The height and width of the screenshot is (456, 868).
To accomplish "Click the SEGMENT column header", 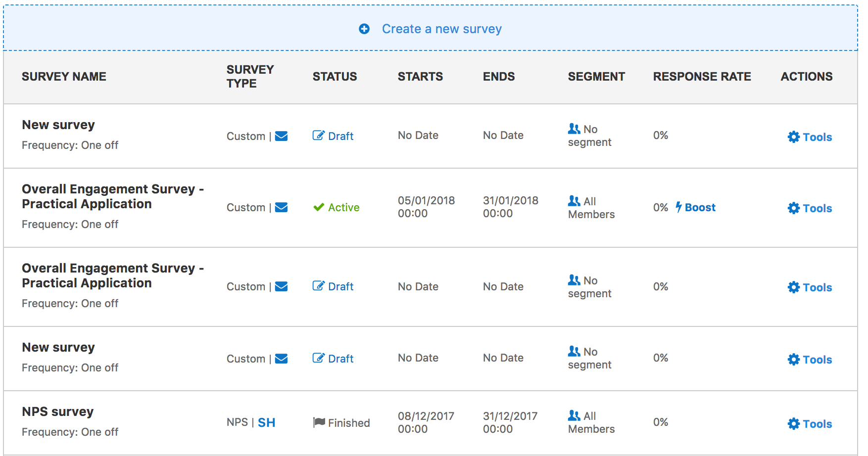I will coord(596,77).
